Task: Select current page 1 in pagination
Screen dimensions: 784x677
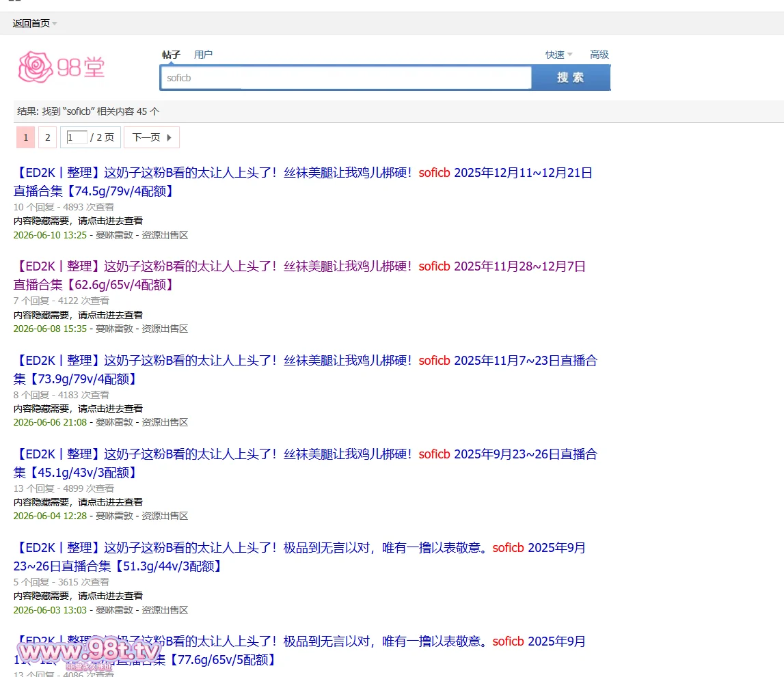Action: coord(25,137)
